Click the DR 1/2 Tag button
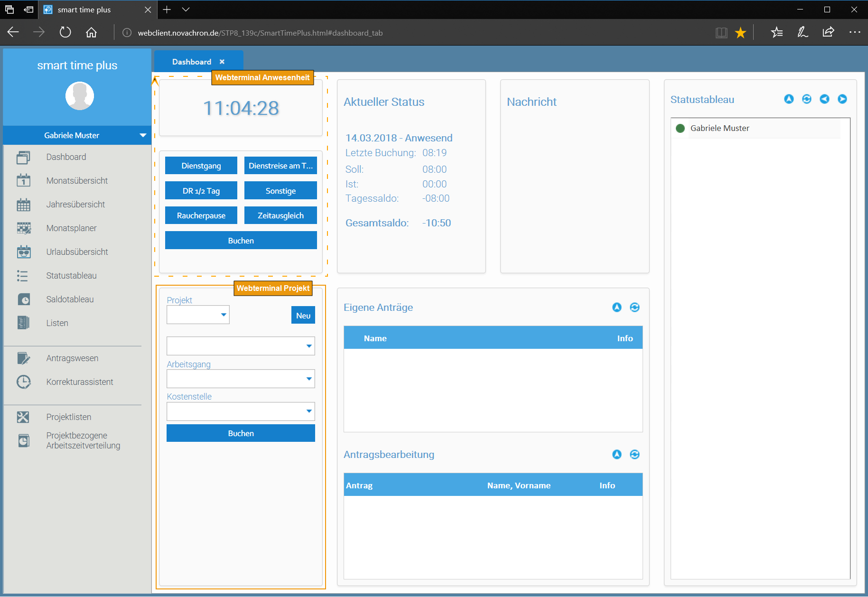Image resolution: width=868 pixels, height=597 pixels. pos(201,191)
